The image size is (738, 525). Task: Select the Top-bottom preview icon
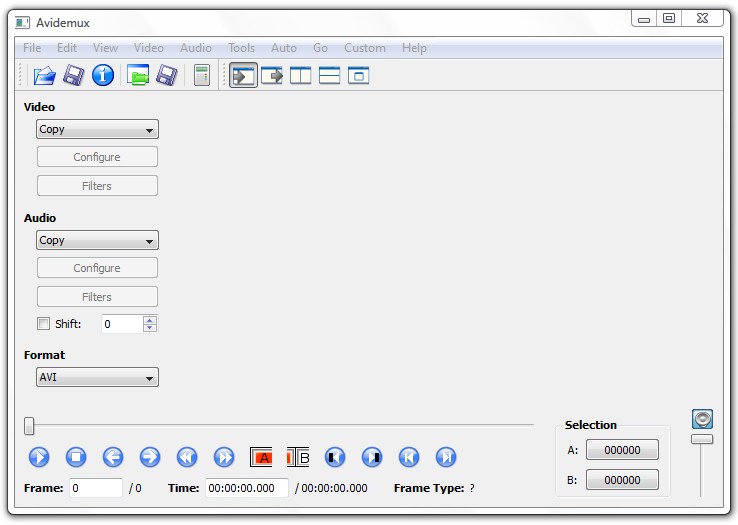(x=329, y=75)
